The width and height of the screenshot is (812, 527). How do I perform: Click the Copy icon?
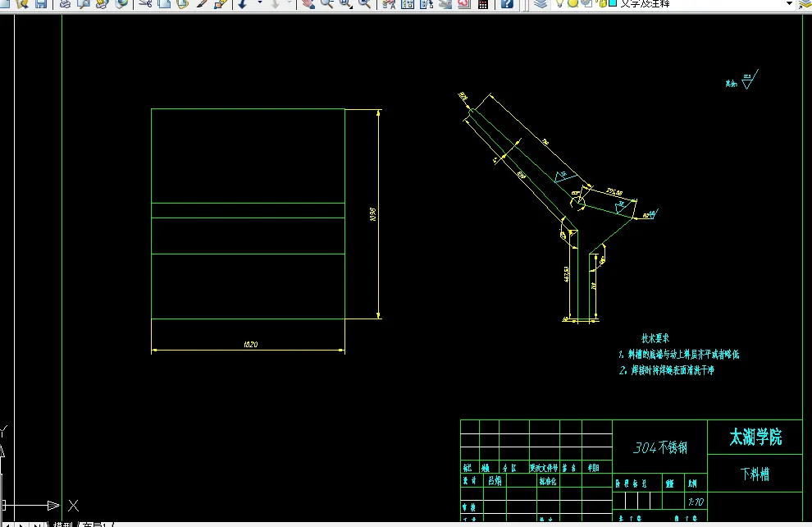coord(164,3)
